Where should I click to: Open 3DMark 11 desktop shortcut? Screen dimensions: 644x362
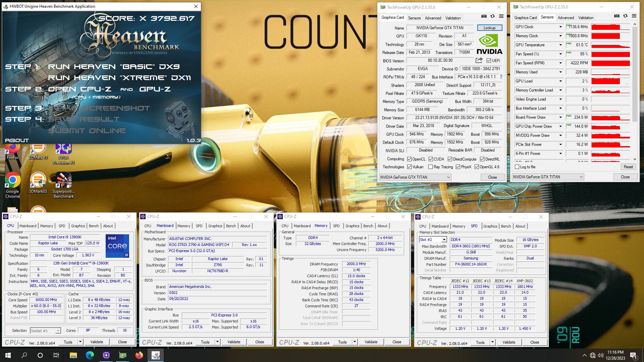(x=38, y=151)
